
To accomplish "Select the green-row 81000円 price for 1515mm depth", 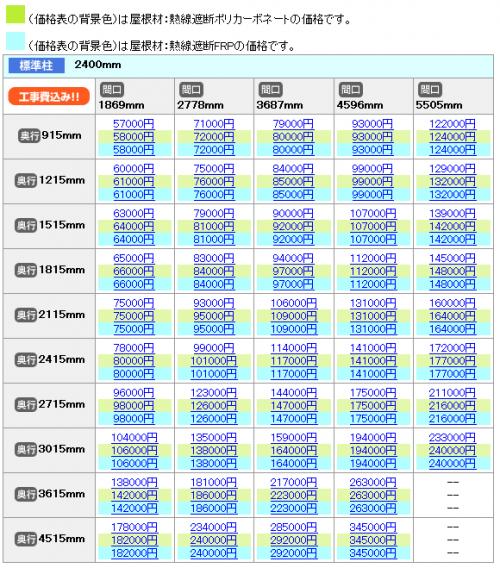I will coord(214,226).
